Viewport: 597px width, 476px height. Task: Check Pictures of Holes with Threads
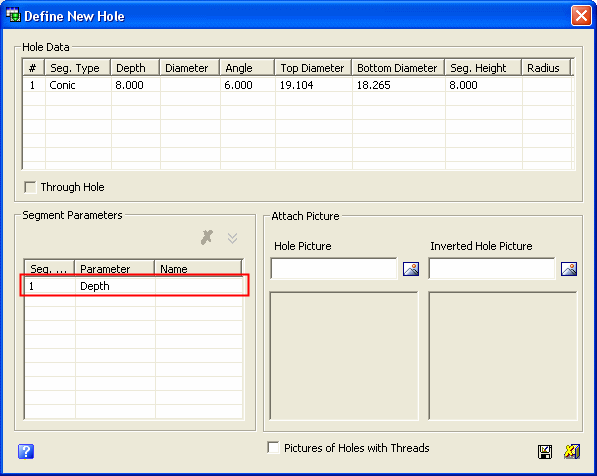point(273,447)
